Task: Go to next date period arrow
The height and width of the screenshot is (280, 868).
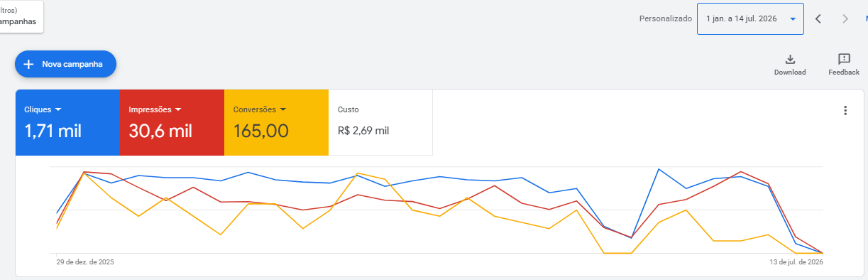Action: (x=845, y=18)
